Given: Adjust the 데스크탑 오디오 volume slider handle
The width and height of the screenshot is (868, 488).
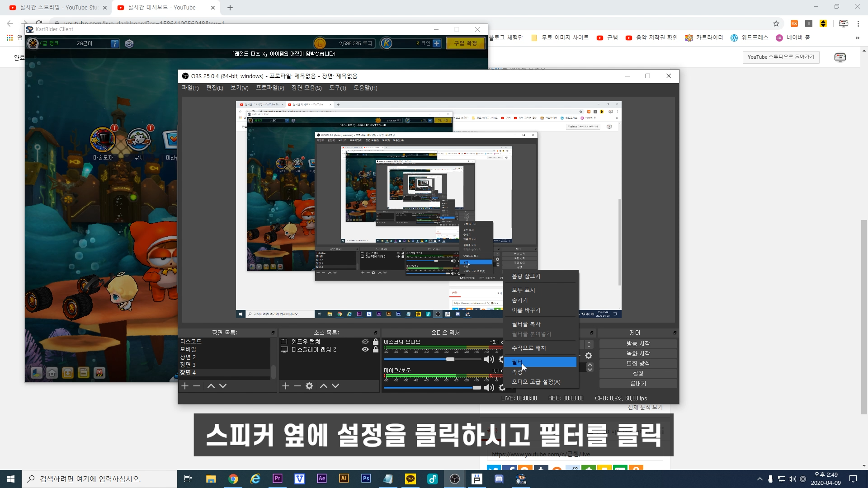Looking at the screenshot, I should click(x=450, y=359).
